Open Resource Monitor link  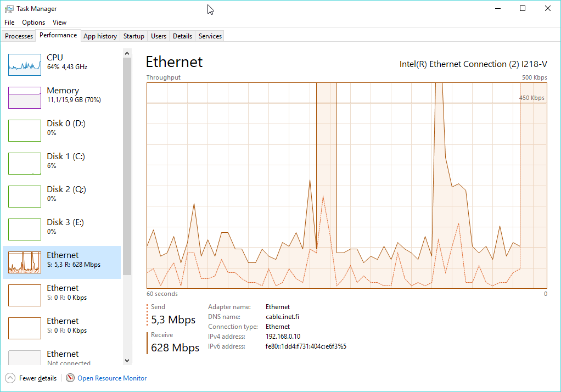tap(112, 378)
